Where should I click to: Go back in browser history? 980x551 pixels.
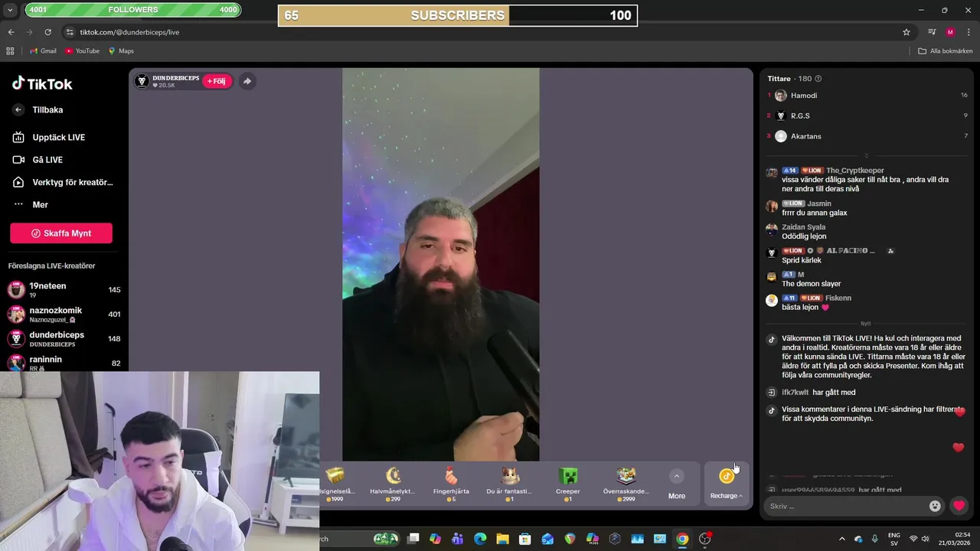11,32
